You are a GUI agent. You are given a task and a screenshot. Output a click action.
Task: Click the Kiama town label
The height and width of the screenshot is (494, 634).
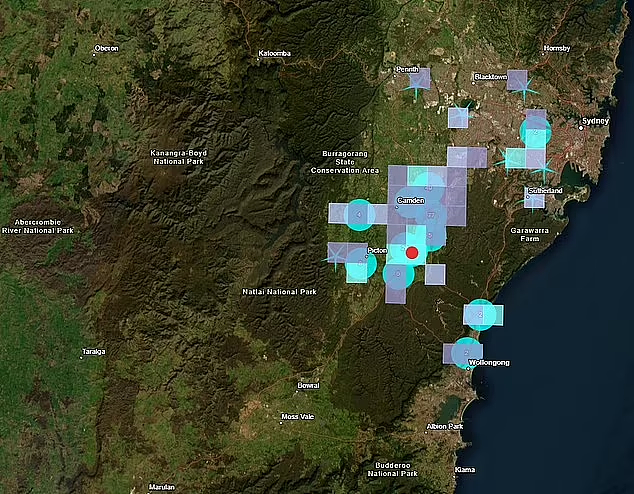[x=465, y=469]
